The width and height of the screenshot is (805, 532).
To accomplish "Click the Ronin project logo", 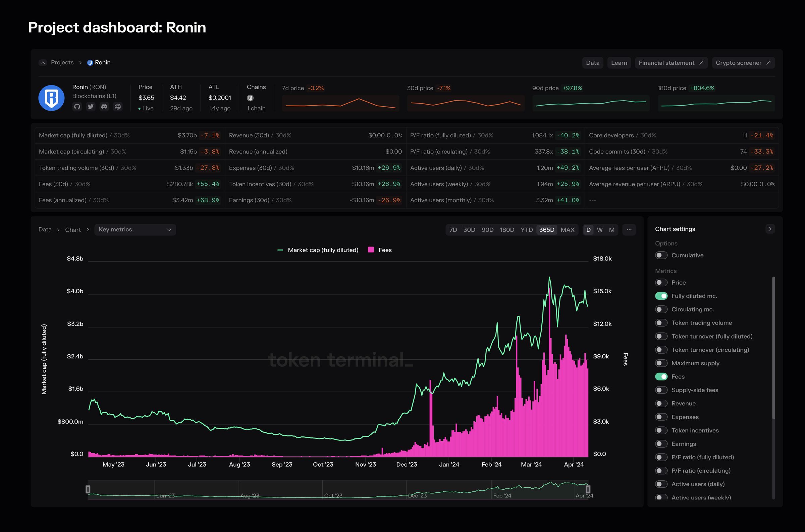I will click(52, 98).
